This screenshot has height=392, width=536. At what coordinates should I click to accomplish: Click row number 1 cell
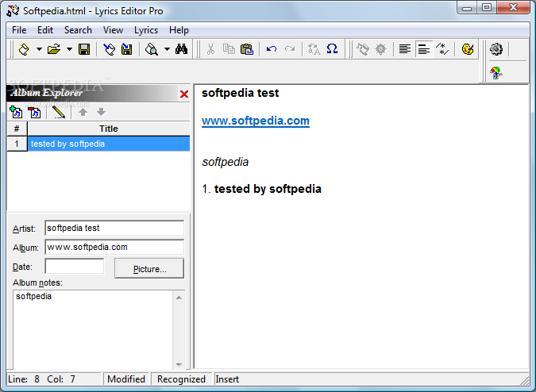[17, 144]
